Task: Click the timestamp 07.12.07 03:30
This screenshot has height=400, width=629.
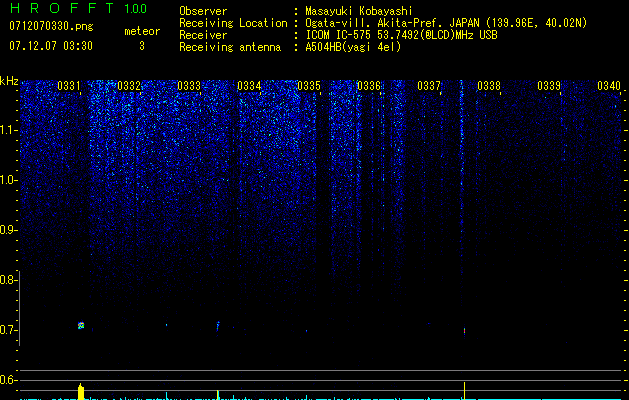Action: coord(51,46)
